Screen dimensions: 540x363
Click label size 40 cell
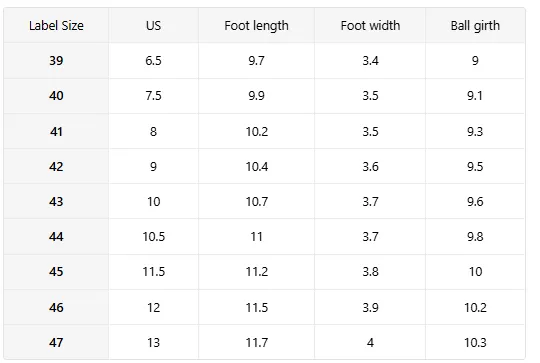click(56, 96)
